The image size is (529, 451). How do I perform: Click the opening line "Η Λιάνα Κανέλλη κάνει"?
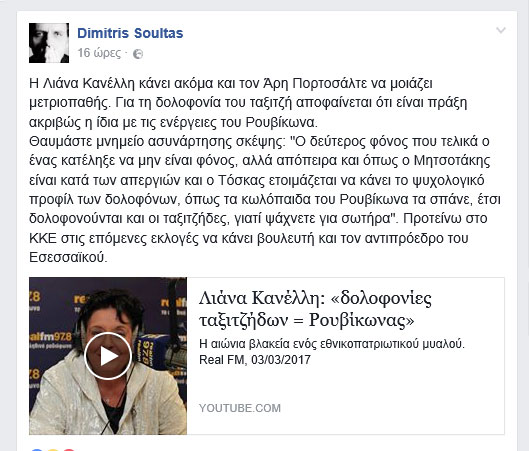(x=231, y=83)
